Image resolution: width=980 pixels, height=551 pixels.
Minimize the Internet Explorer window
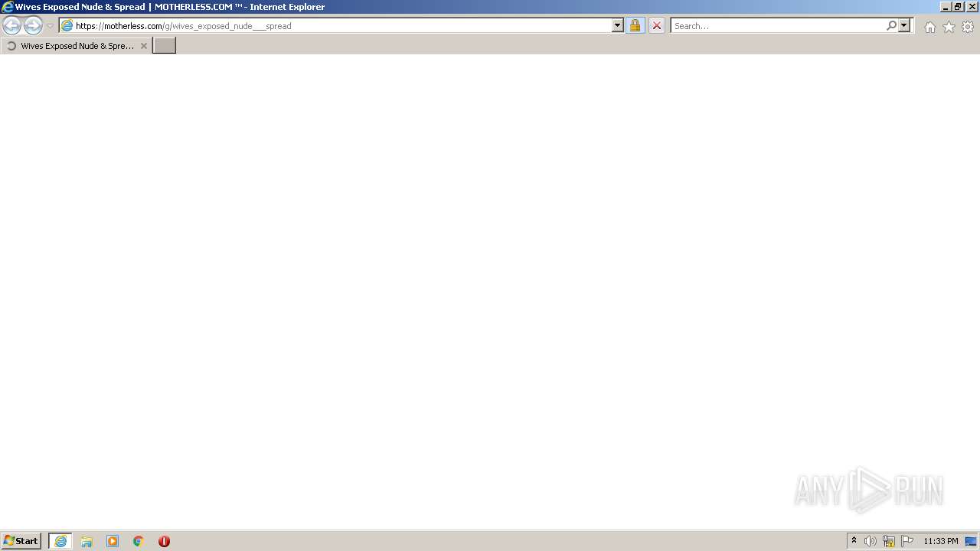(x=946, y=7)
